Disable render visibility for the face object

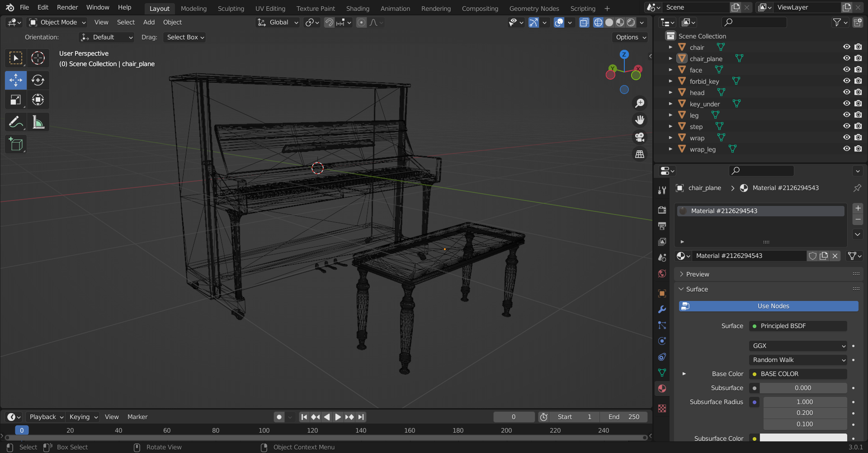click(858, 69)
